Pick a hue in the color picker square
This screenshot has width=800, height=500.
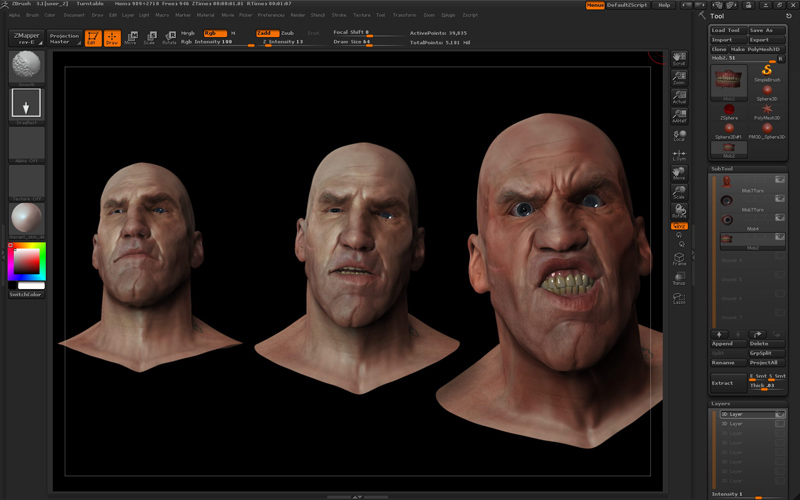27,261
